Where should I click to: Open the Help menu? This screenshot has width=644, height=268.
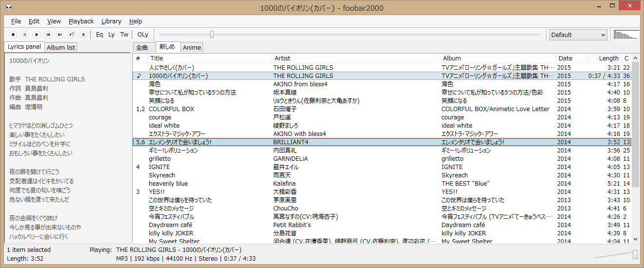tap(136, 21)
